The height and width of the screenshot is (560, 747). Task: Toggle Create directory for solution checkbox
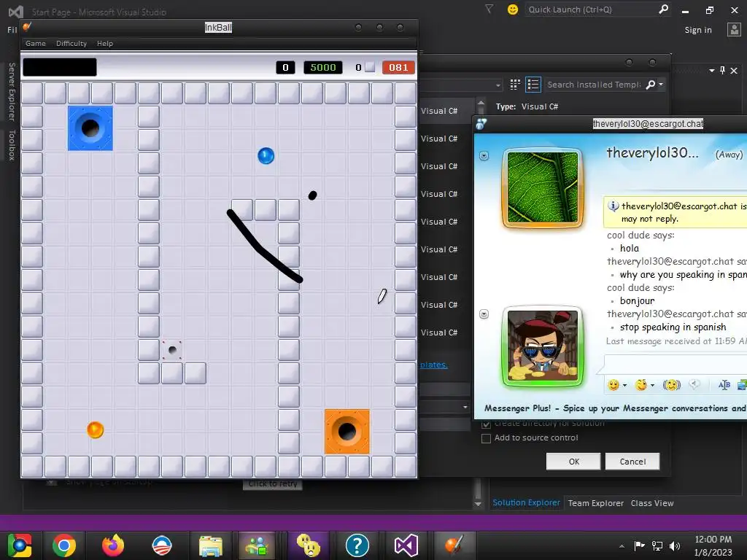[x=486, y=424]
